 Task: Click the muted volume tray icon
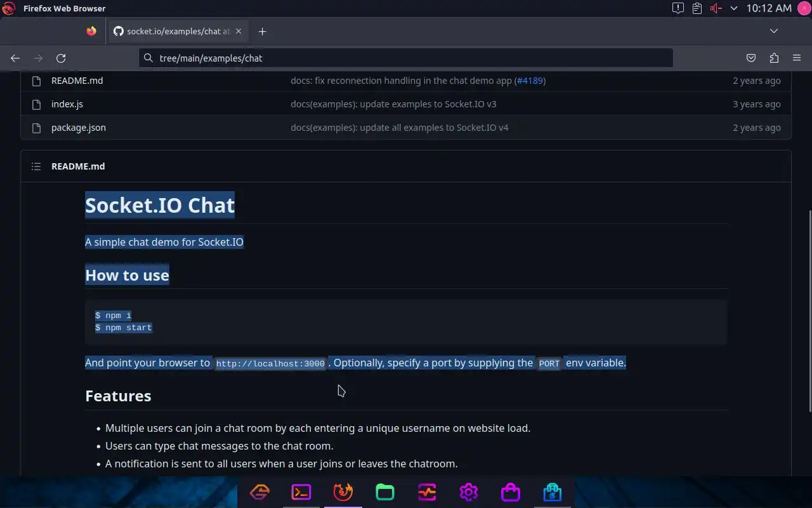coord(716,8)
